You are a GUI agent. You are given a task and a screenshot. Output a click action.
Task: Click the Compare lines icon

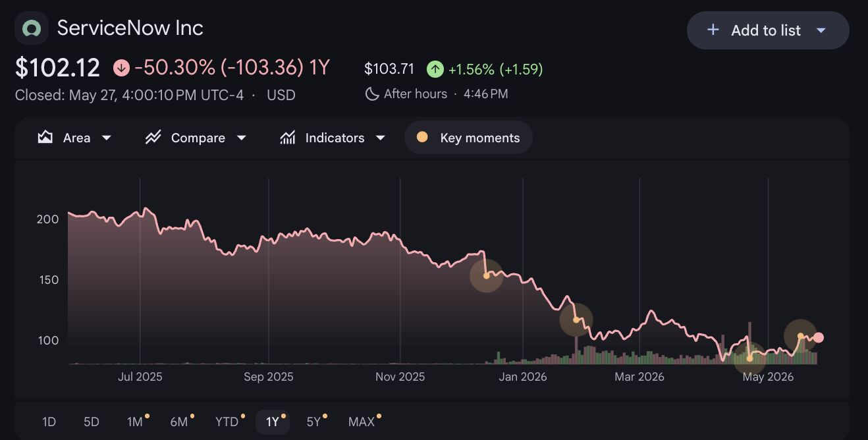pyautogui.click(x=153, y=138)
